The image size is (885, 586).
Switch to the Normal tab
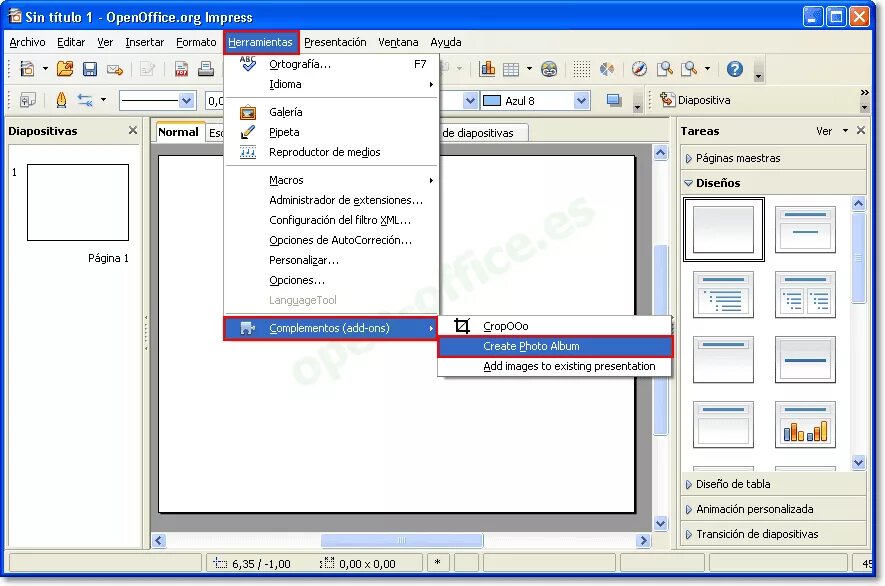point(178,131)
